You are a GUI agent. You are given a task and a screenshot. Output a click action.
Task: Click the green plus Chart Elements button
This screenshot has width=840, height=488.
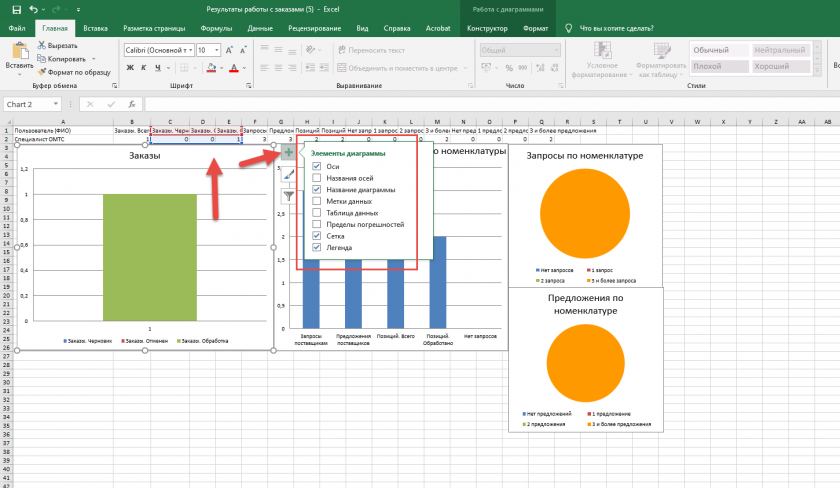pos(288,153)
